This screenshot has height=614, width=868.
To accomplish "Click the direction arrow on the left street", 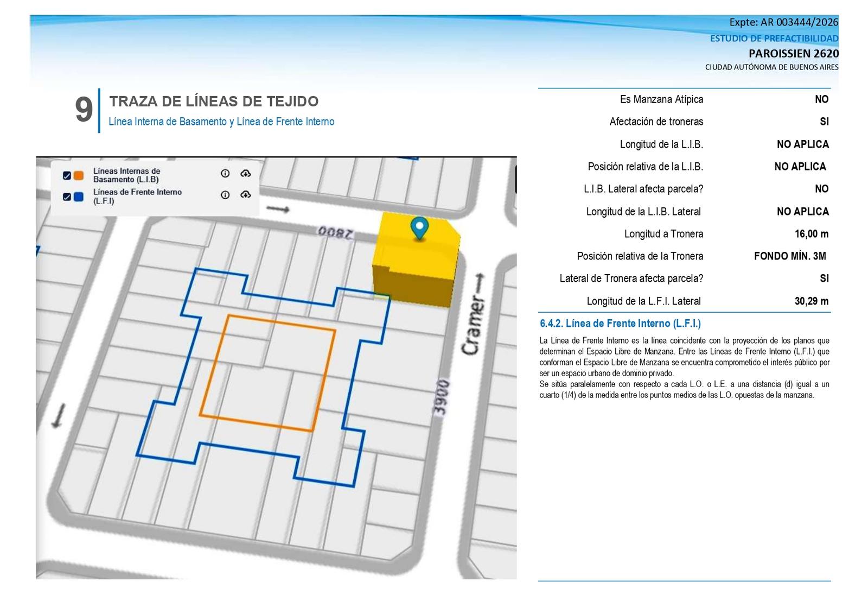I will click(59, 415).
